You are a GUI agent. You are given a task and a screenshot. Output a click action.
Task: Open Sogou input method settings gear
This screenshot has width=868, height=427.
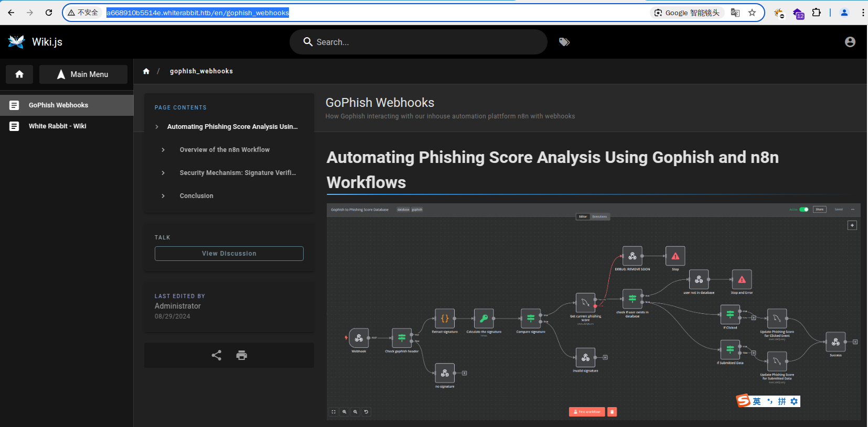794,401
